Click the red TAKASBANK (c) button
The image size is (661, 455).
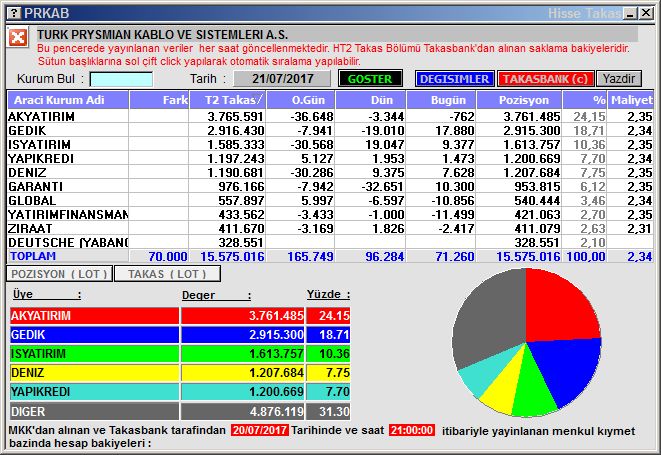click(x=545, y=79)
